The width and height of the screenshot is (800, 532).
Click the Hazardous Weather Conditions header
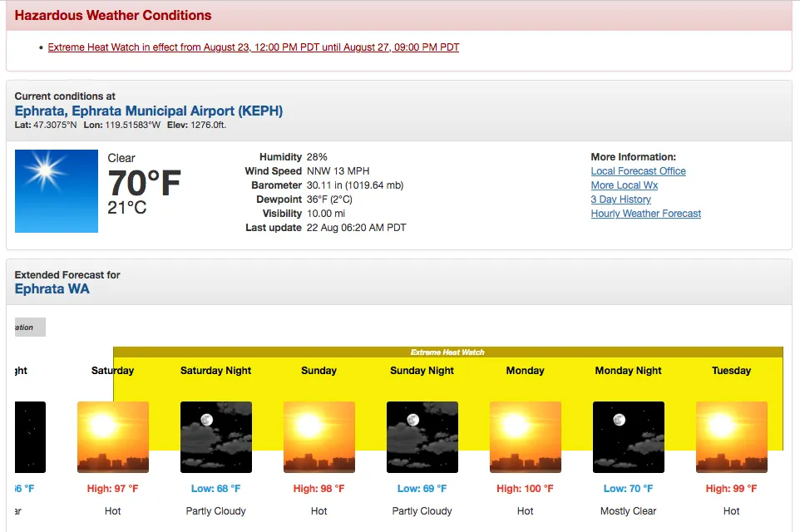click(113, 16)
